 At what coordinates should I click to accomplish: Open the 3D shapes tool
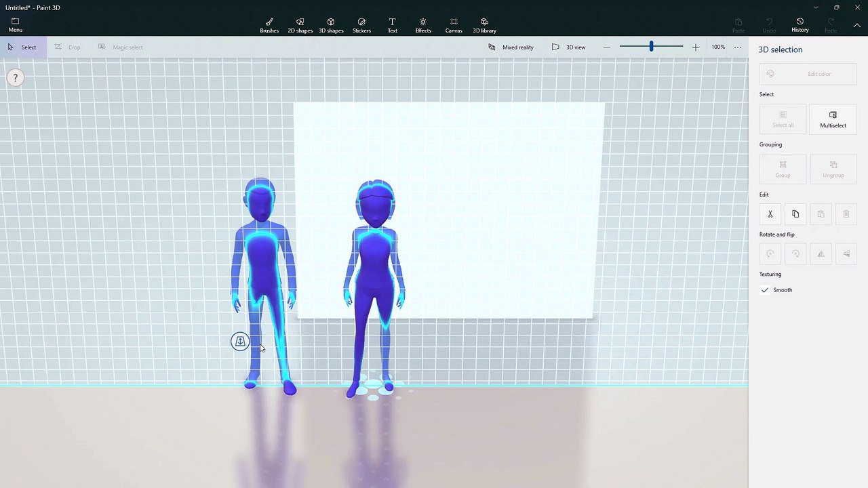coord(331,25)
